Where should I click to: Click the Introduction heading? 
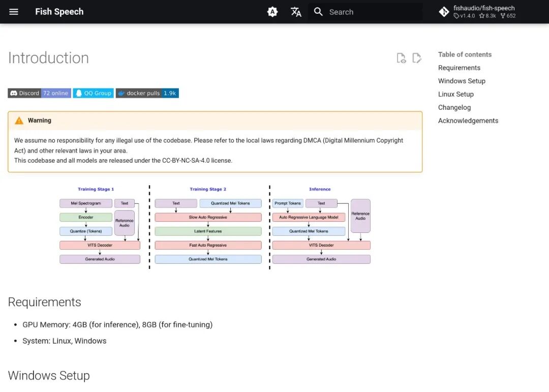pyautogui.click(x=48, y=58)
